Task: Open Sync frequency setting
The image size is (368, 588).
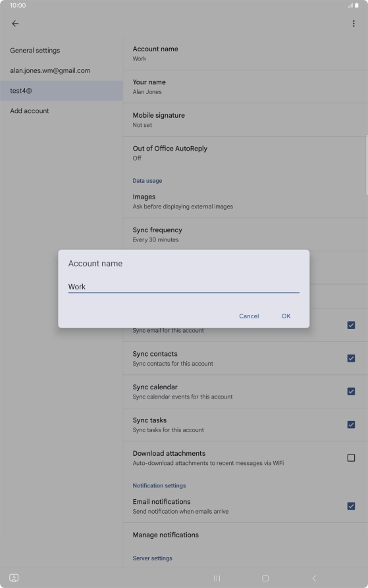Action: (245, 234)
